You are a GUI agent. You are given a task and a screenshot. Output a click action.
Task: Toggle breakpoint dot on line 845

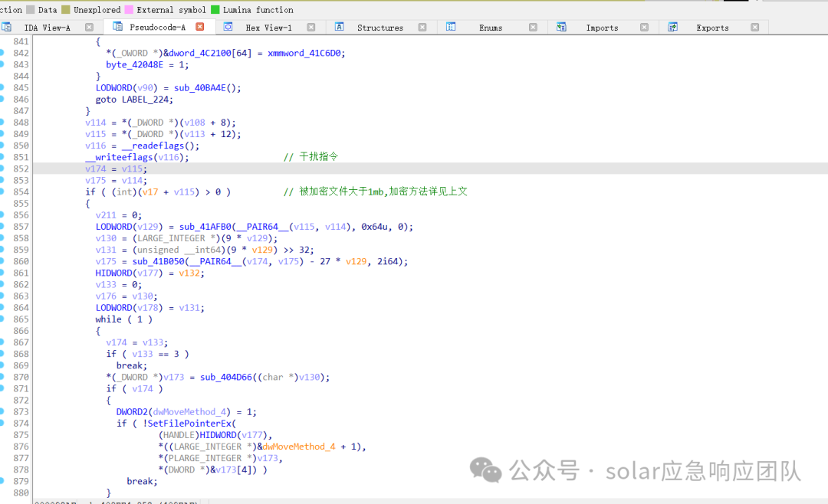click(x=2, y=87)
